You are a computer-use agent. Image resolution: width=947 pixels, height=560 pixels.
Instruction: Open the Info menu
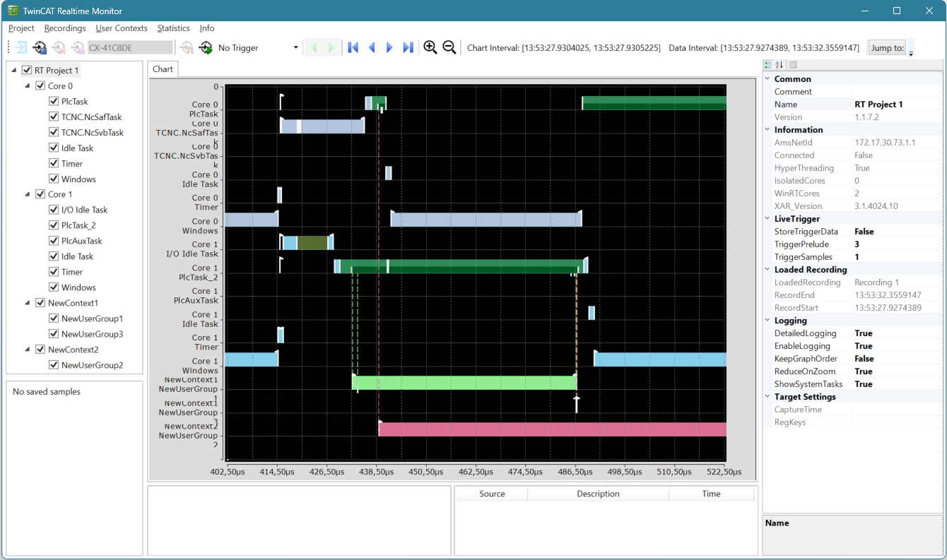pos(207,28)
